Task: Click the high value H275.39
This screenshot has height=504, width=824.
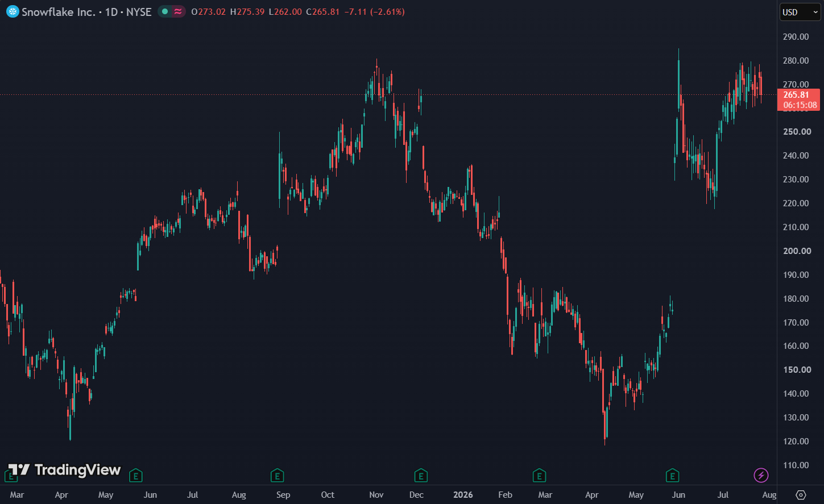Action: 247,12
